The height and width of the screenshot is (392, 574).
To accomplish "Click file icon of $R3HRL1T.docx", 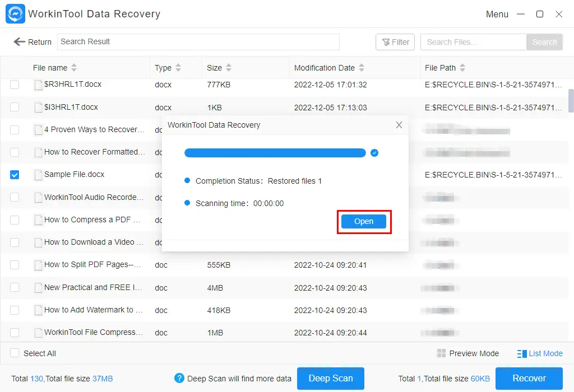I will (x=38, y=85).
